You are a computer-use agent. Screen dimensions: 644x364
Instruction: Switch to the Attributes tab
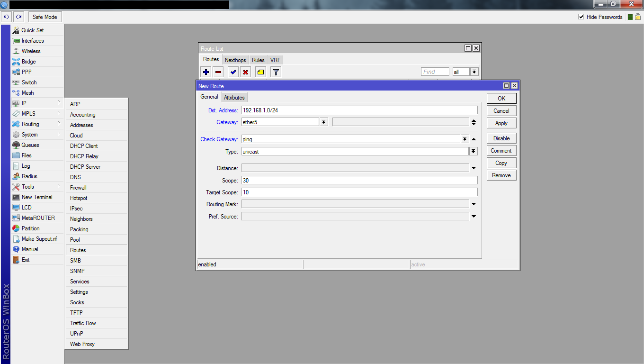tap(234, 98)
